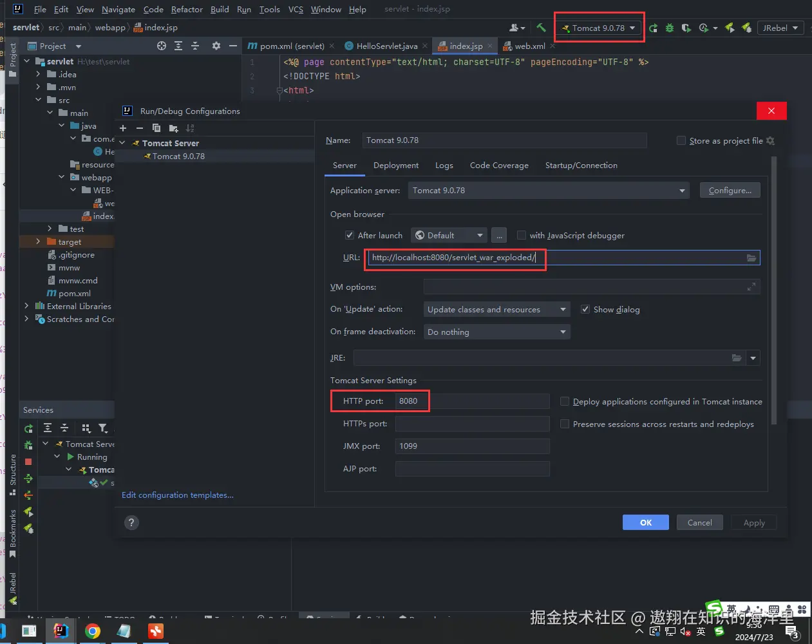Click IntelliJ IDEA icon in Windows taskbar
This screenshot has width=812, height=644.
coord(61,630)
